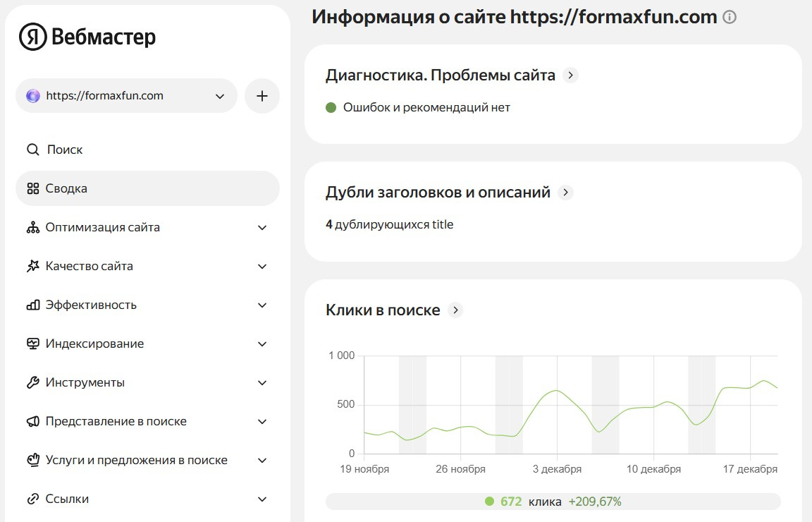Click the Услуги и предложения hand icon
This screenshot has height=522, width=812.
32,461
